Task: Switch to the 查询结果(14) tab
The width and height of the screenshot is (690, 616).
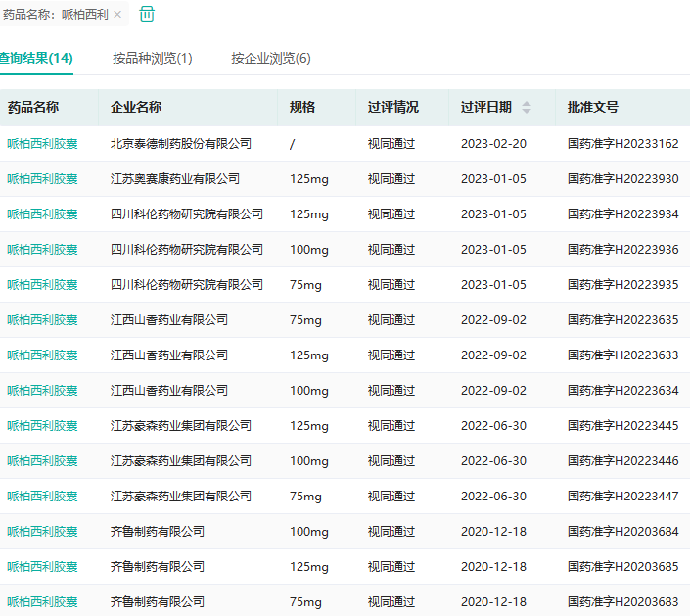Action: [x=35, y=58]
